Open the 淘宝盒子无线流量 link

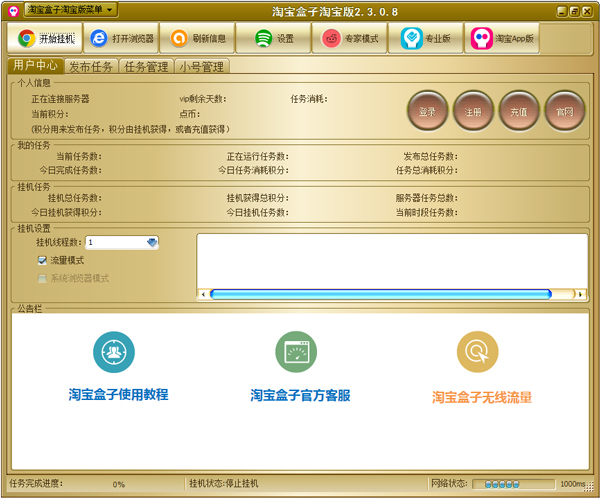pos(482,397)
